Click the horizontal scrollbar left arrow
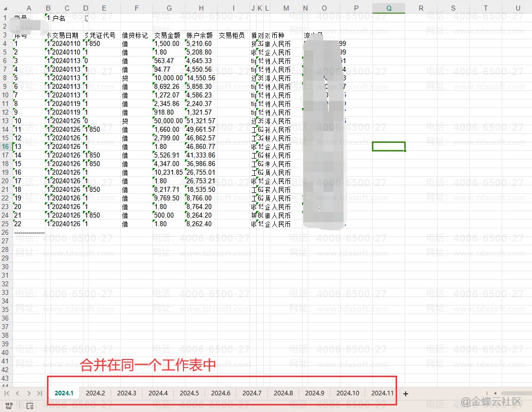The height and width of the screenshot is (412, 532). click(495, 393)
